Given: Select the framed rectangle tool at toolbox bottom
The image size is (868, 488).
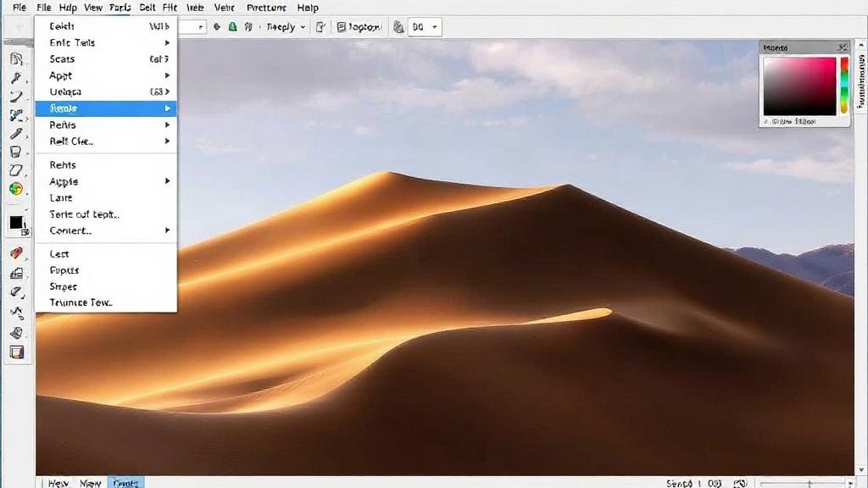Looking at the screenshot, I should click(16, 352).
